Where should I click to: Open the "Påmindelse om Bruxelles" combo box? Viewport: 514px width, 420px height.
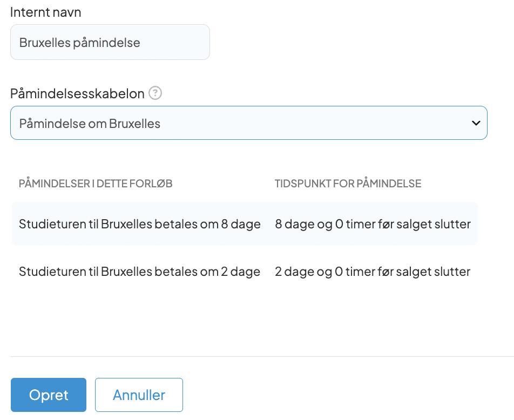click(248, 123)
